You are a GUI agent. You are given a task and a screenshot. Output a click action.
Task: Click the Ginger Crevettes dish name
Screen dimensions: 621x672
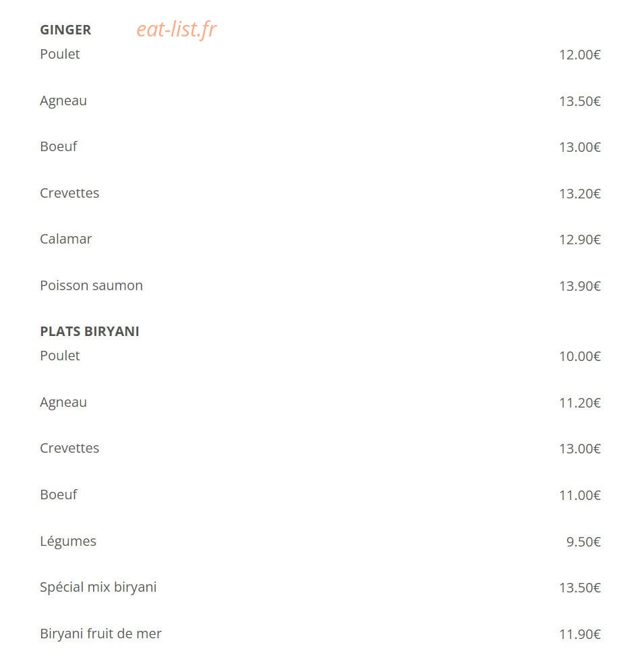pyautogui.click(x=69, y=193)
